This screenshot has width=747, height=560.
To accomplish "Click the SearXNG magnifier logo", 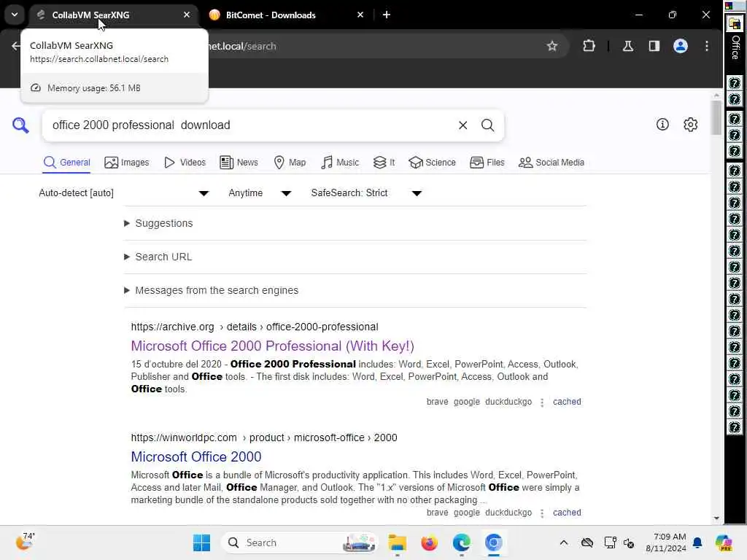I will [20, 125].
